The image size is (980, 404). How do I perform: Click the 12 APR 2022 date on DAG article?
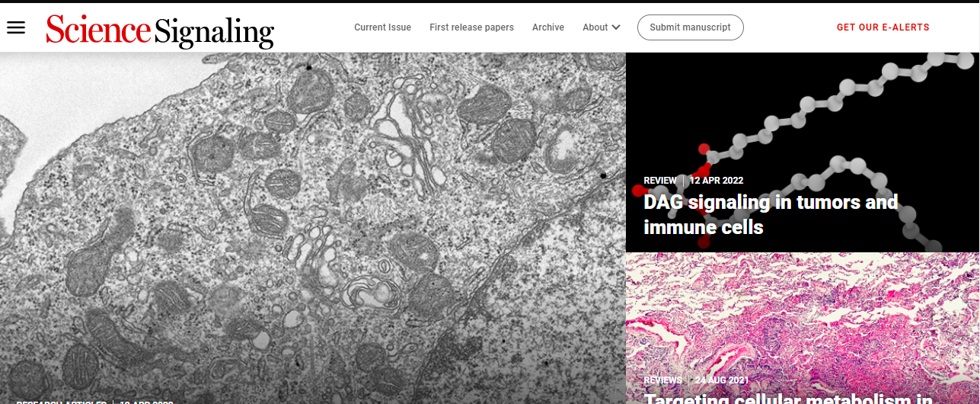coord(717,181)
